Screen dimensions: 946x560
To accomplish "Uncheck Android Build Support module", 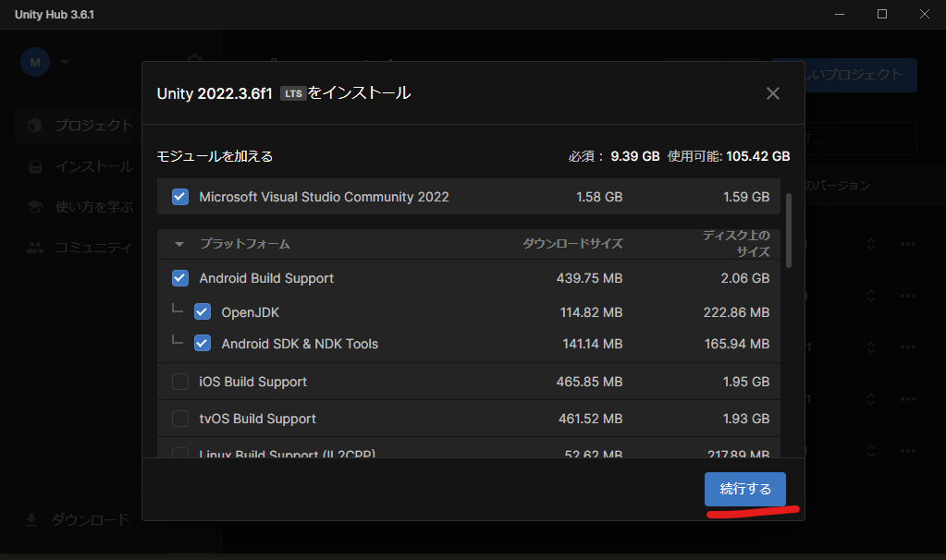I will point(180,278).
